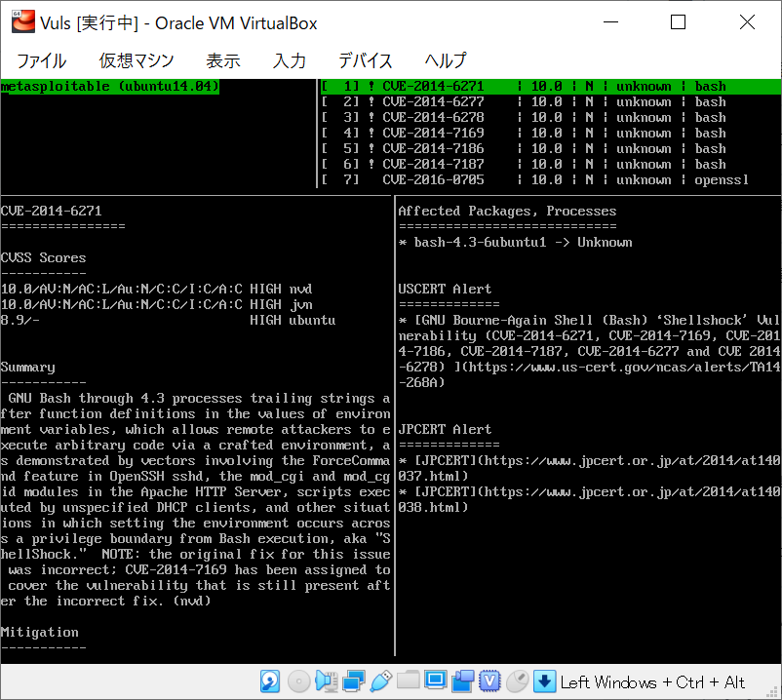Open the USB devices status icon

click(x=381, y=681)
